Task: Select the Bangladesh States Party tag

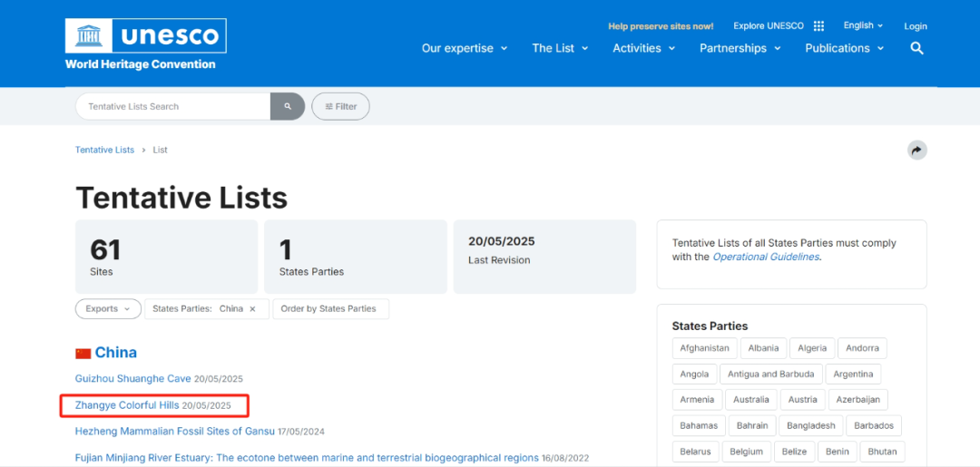Action: tap(811, 426)
